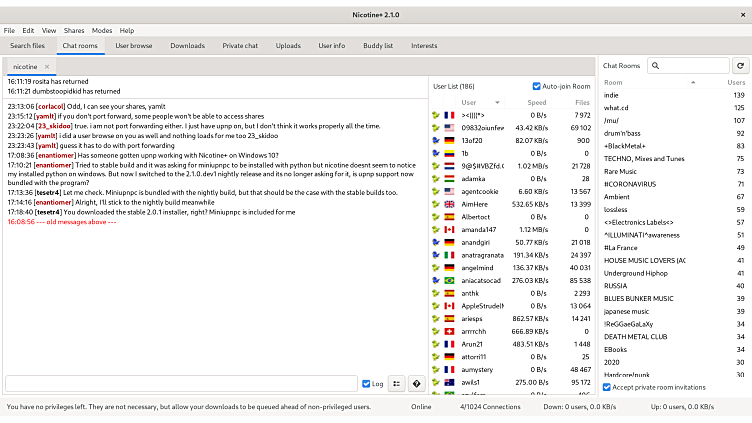Uncheck Accept private room invitations
Image resolution: width=752 pixels, height=423 pixels.
(607, 387)
